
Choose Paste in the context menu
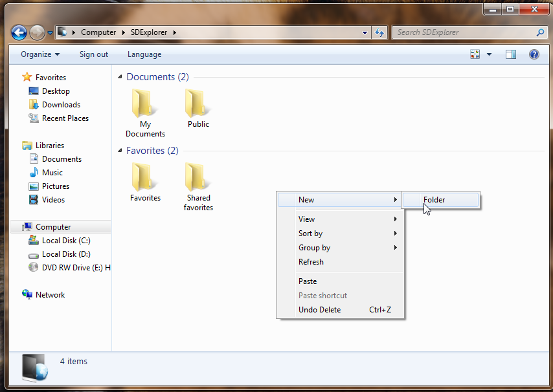click(x=339, y=281)
